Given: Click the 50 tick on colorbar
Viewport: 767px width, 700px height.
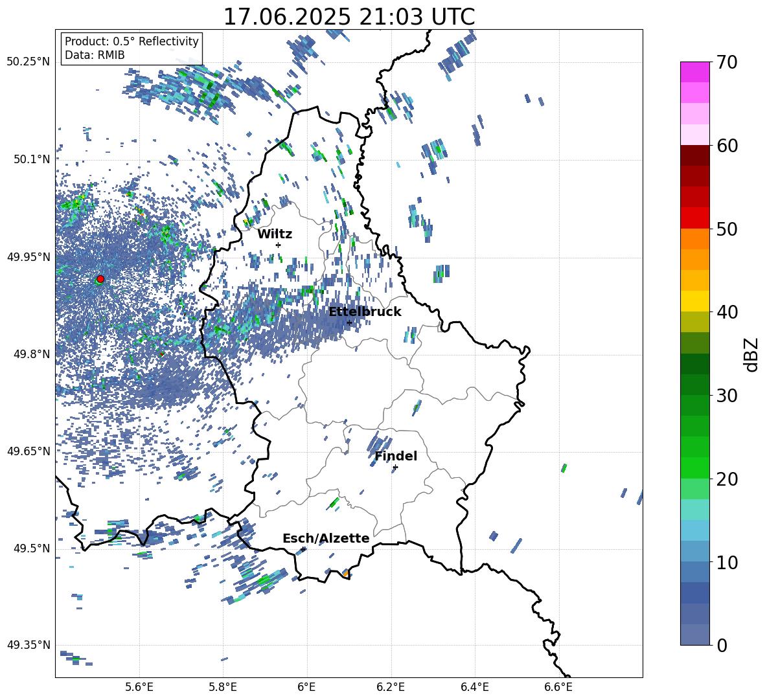Looking at the screenshot, I should [x=727, y=229].
